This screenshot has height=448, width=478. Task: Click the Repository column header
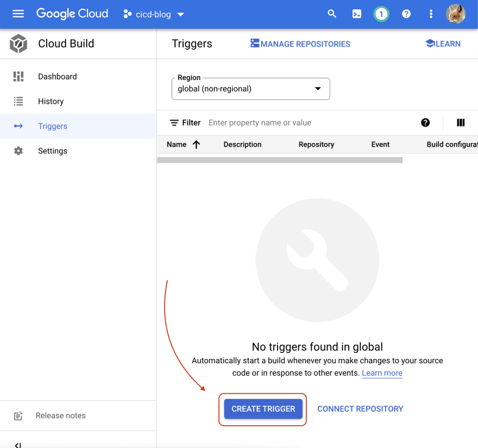point(316,144)
